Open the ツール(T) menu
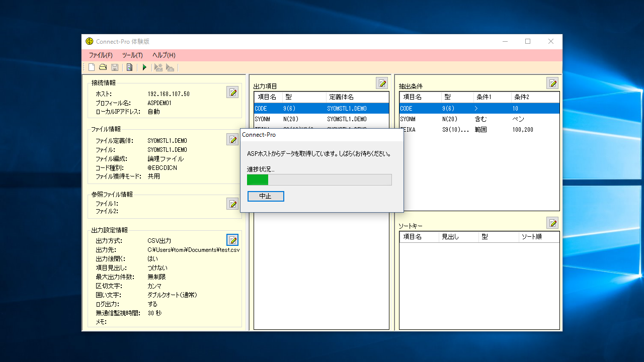 (132, 55)
